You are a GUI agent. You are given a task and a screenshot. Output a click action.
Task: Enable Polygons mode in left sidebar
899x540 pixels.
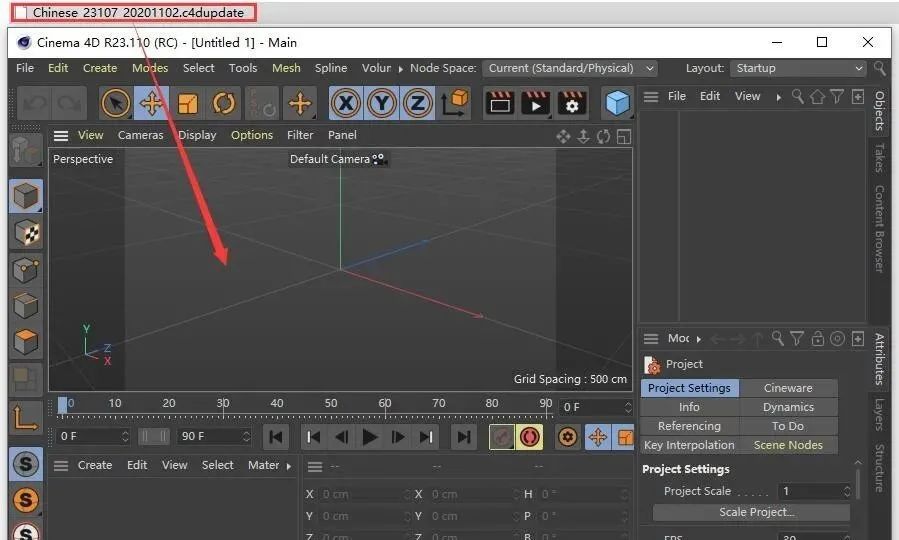pos(26,342)
